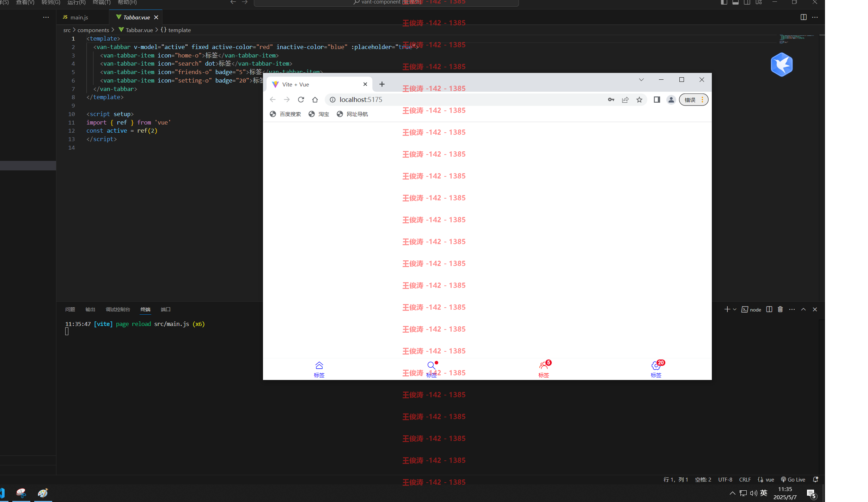Bookmark this page with star icon
The height and width of the screenshot is (502, 868).
pyautogui.click(x=639, y=100)
